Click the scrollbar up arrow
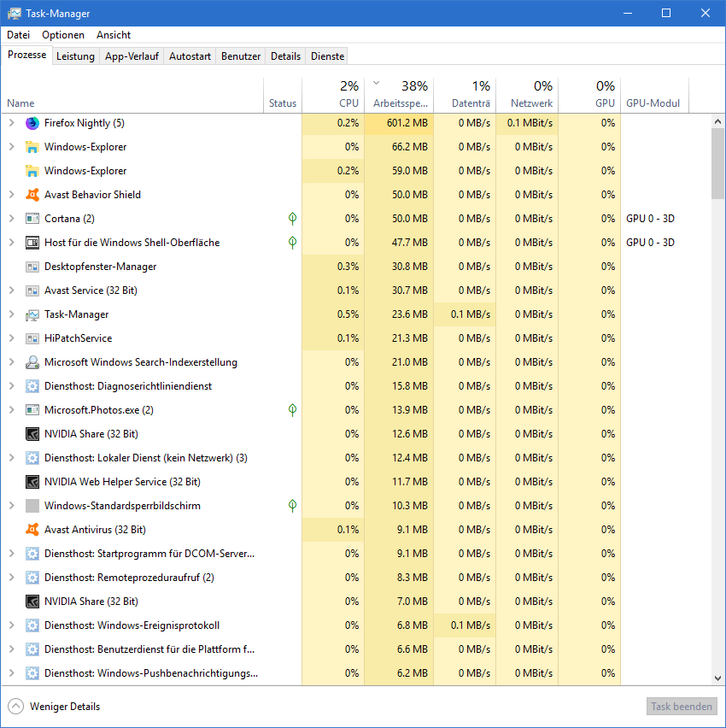Image resolution: width=726 pixels, height=728 pixels. click(717, 121)
